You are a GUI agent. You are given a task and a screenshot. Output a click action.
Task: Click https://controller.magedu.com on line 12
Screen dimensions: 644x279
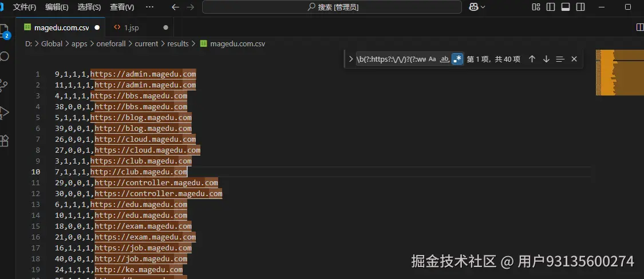(159, 193)
